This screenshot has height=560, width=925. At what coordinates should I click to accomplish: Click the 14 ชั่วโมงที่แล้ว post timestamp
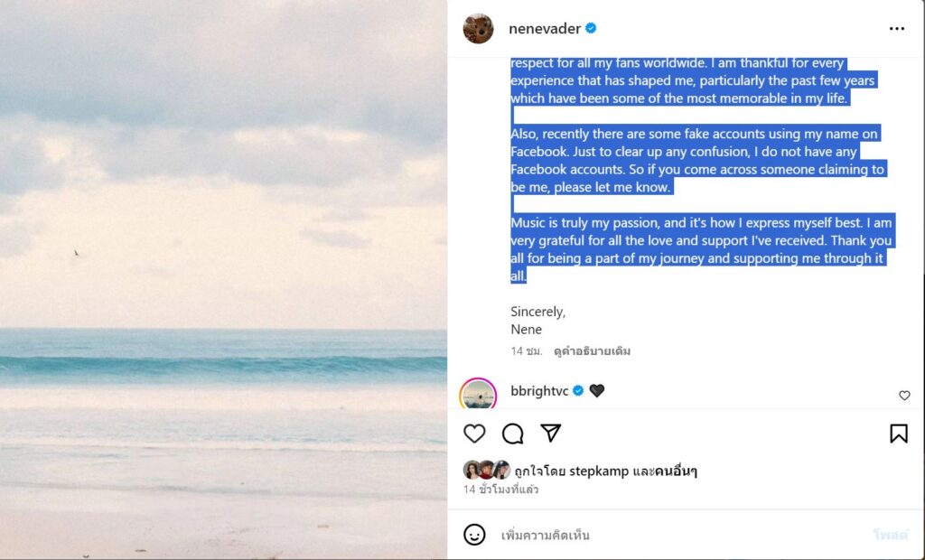tap(500, 490)
